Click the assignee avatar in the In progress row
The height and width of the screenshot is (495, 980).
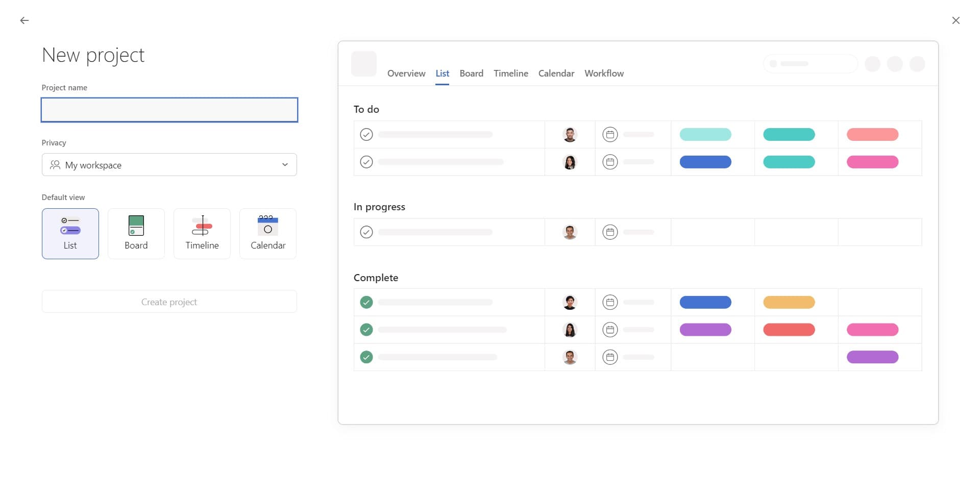[570, 232]
